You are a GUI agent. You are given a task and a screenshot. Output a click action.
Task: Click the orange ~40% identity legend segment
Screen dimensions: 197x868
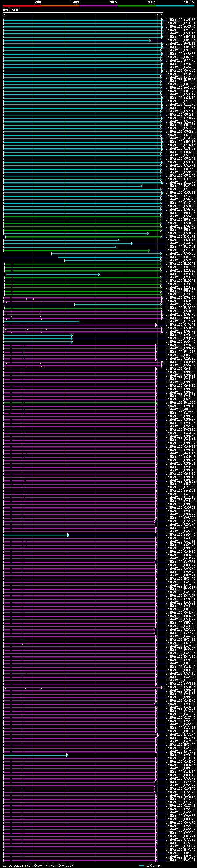tap(60, 6)
